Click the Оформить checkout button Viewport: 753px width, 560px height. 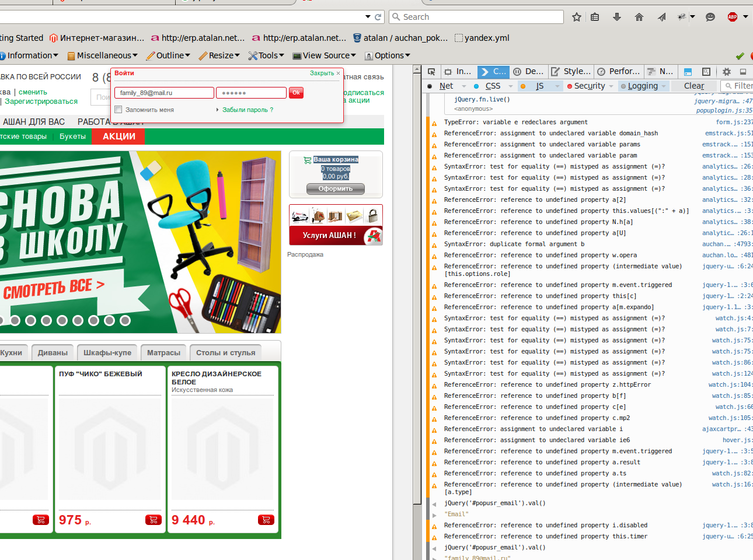point(336,189)
